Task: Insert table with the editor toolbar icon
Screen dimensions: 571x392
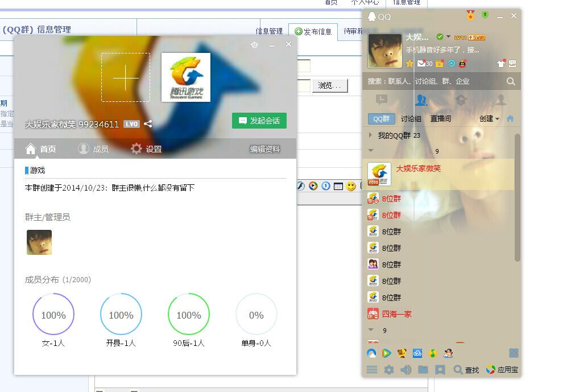Action: 338,186
